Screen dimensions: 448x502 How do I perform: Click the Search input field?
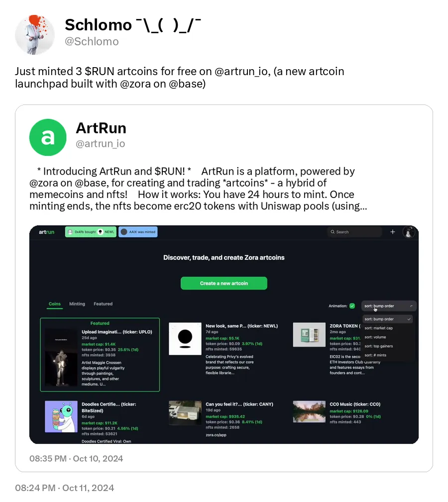[355, 232]
